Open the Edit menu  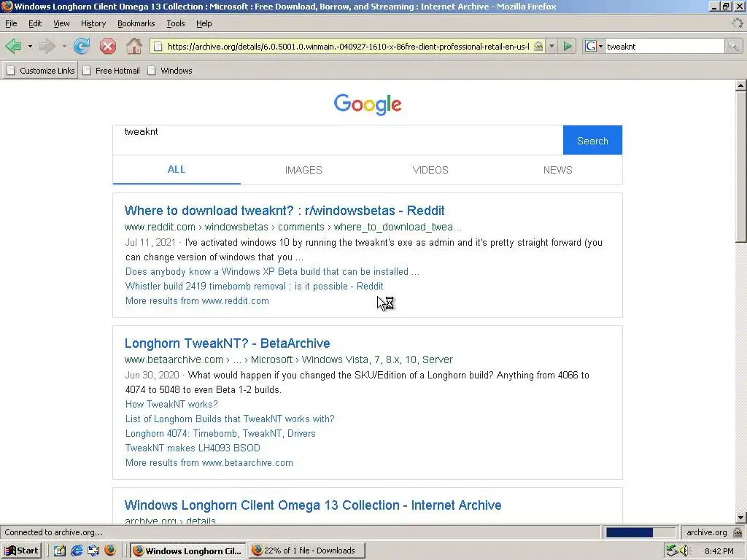point(35,23)
